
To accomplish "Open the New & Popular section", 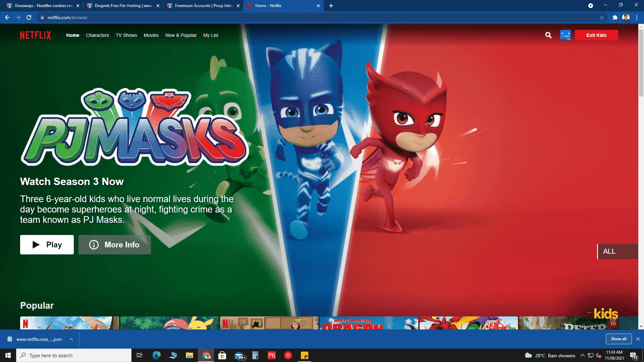I will point(181,35).
